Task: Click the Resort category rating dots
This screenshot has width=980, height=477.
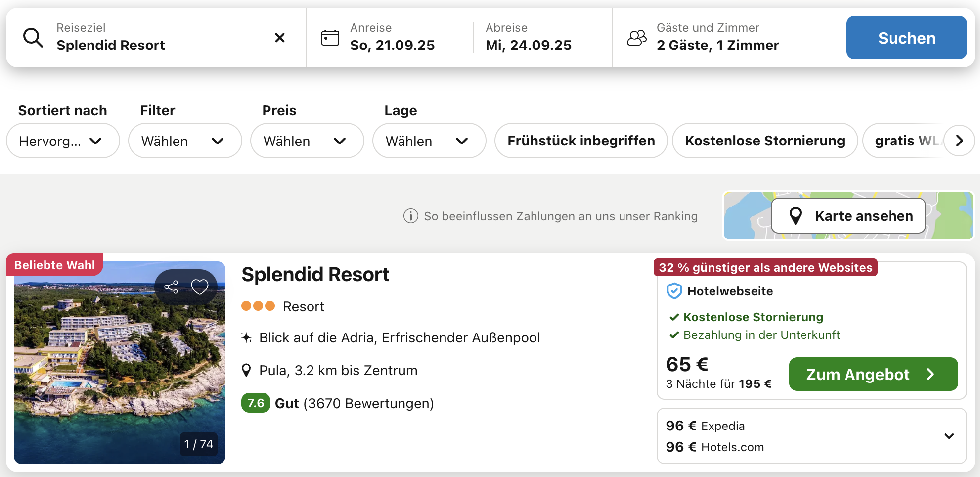Action: [x=258, y=306]
